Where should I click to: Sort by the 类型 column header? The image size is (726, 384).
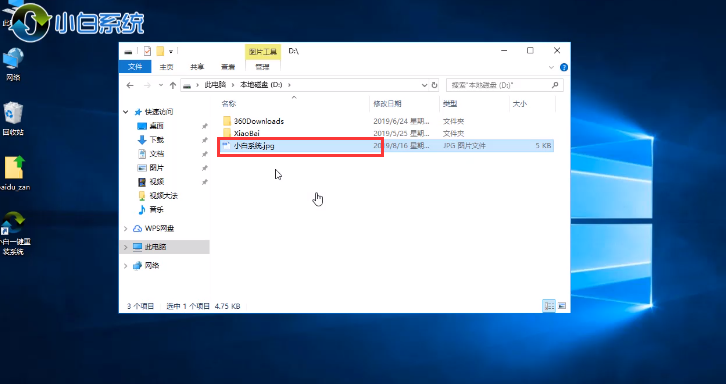point(451,104)
